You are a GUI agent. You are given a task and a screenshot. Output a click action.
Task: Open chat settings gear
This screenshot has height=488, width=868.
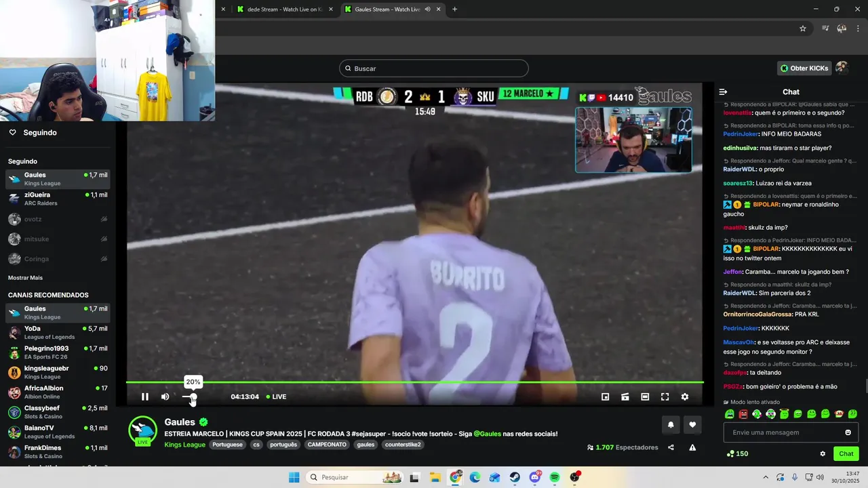click(823, 453)
